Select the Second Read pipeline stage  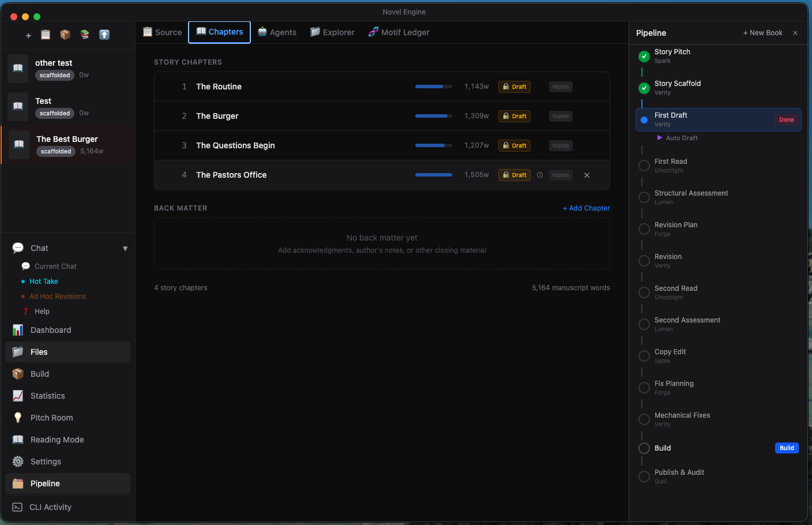pyautogui.click(x=676, y=292)
